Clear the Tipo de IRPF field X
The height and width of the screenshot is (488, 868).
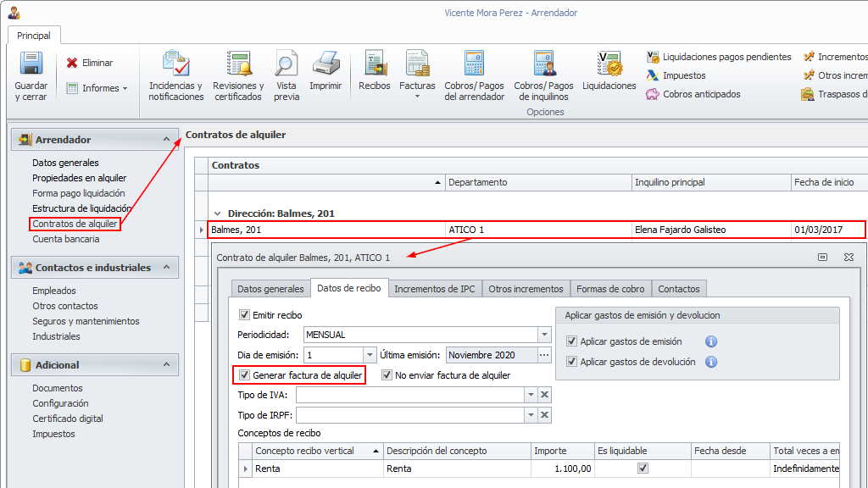click(545, 415)
